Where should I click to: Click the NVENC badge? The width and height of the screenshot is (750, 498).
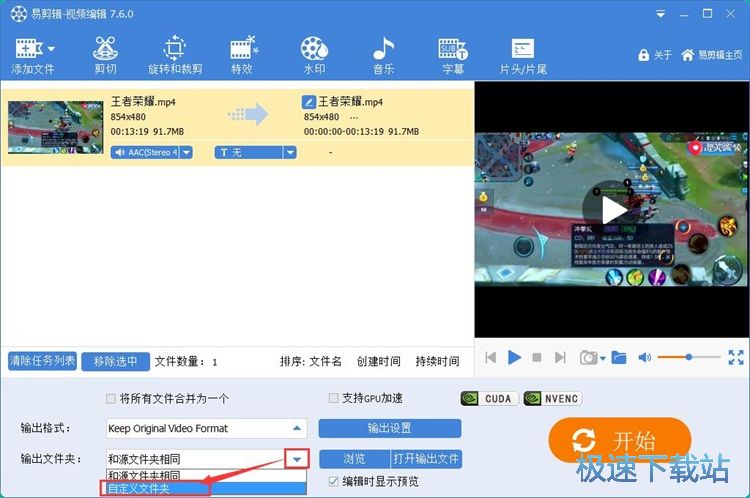(x=552, y=398)
